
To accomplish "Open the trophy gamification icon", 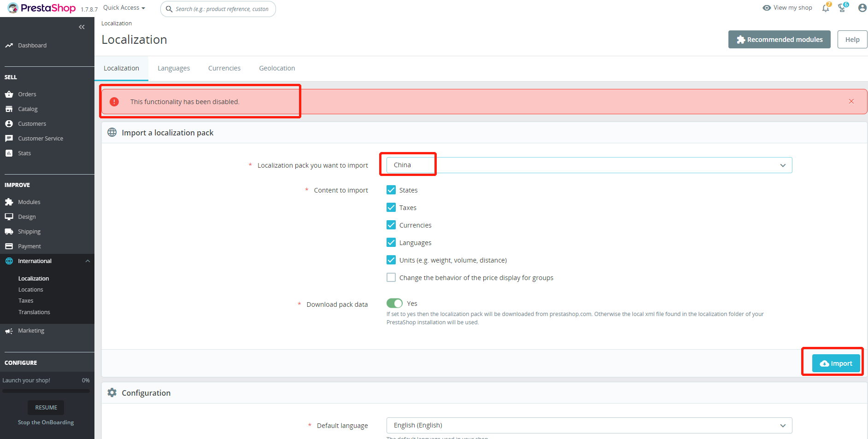I will pos(842,8).
